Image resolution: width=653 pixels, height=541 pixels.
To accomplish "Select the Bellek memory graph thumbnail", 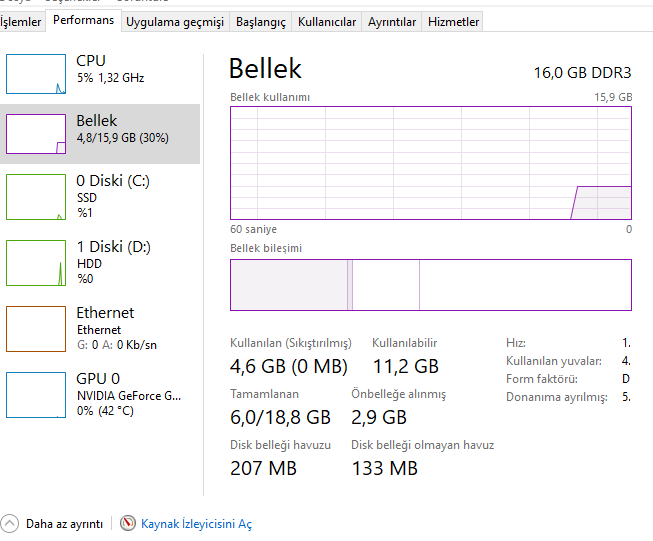I will tap(36, 134).
